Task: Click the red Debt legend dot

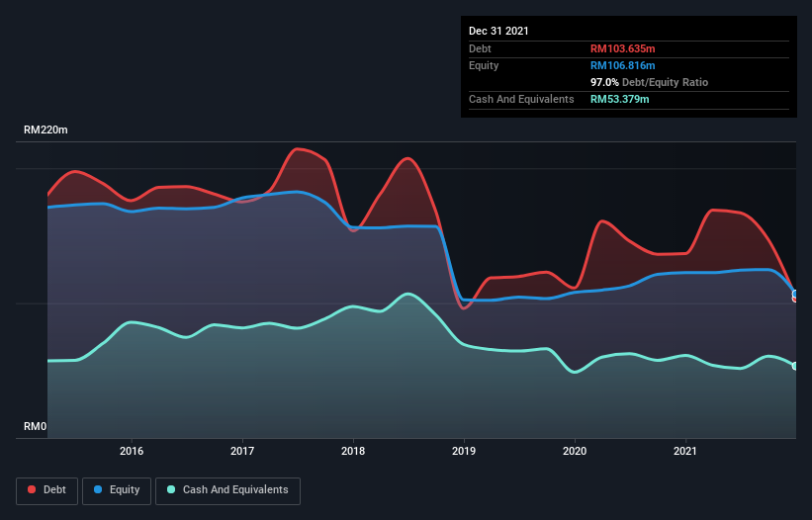Action: pos(32,489)
